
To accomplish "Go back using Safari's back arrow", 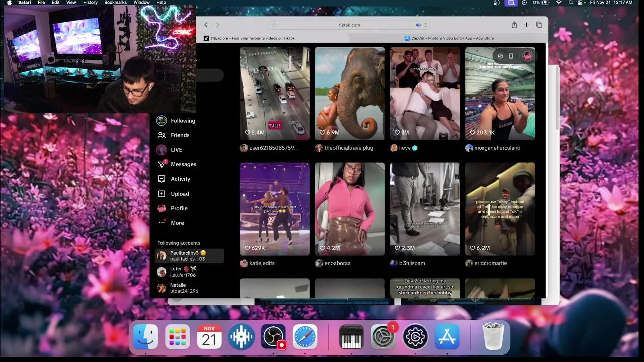I will click(206, 25).
